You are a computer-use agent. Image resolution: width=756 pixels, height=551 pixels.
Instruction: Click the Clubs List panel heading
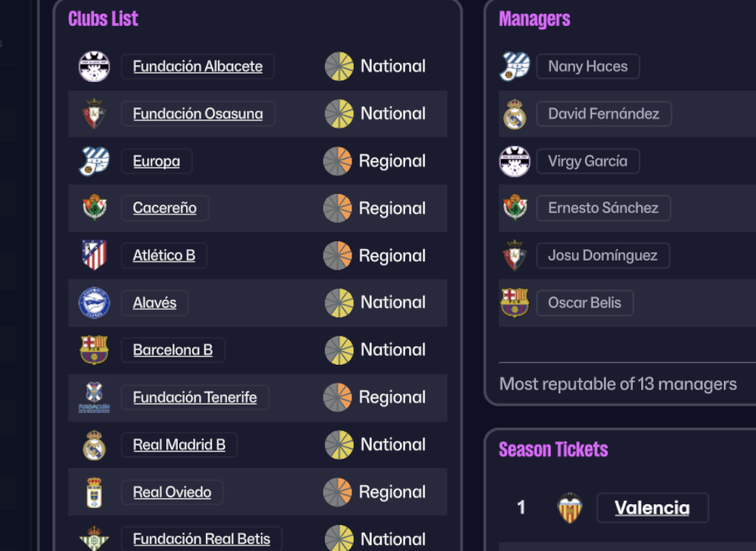(x=103, y=19)
